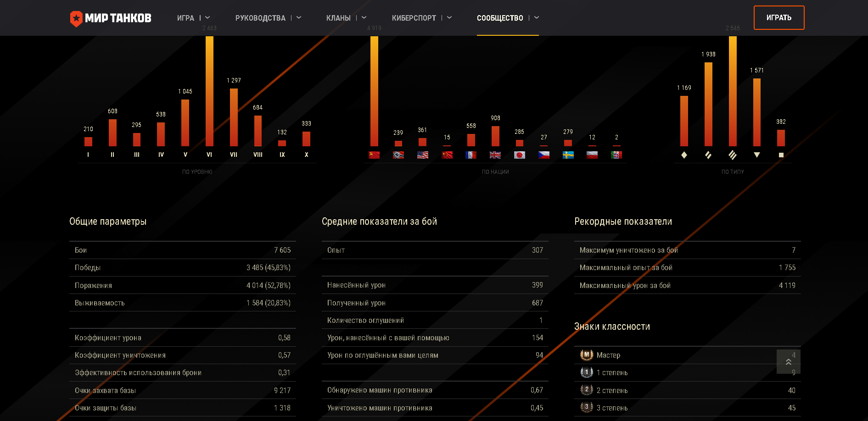
Task: Click the ПО УРОВНЮ chart caption
Action: pyautogui.click(x=197, y=172)
